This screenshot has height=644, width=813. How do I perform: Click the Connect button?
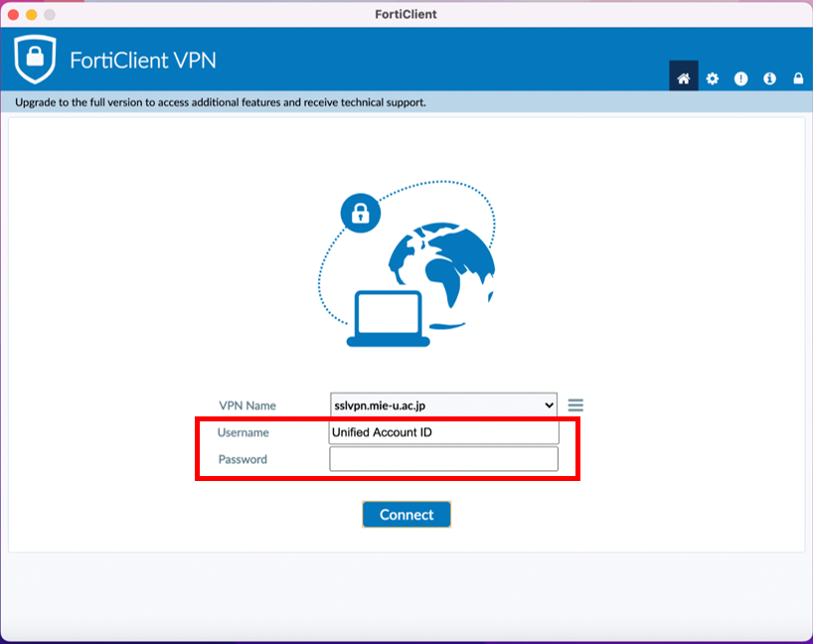(406, 515)
